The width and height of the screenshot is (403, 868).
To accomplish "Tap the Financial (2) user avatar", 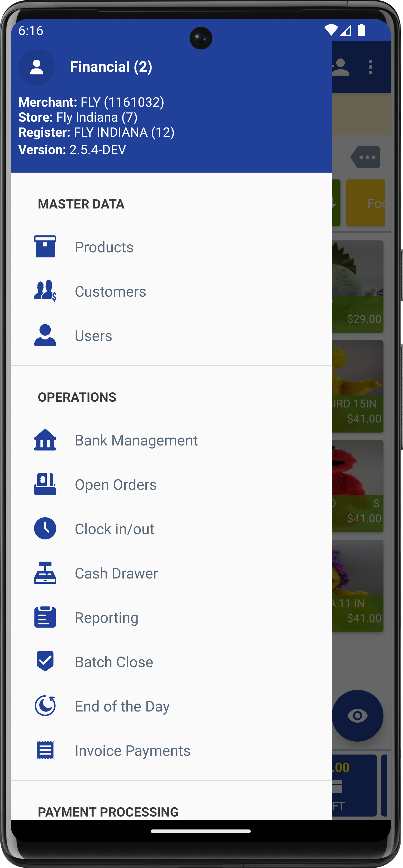I will click(37, 67).
